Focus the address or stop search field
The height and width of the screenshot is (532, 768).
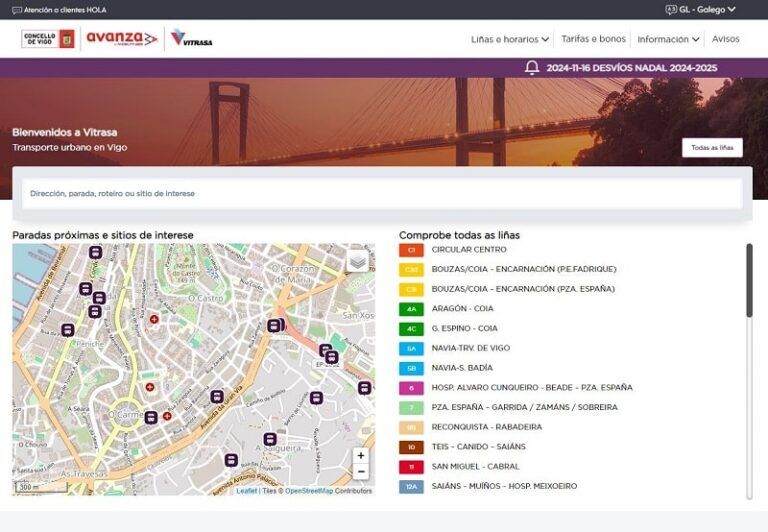[x=382, y=193]
